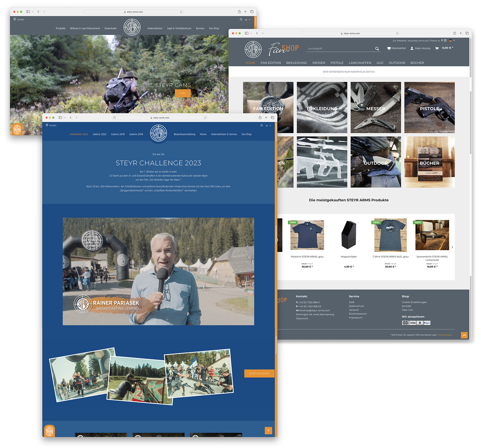Open search in main site window header
Screen dimensions: 481x448
(241, 20)
